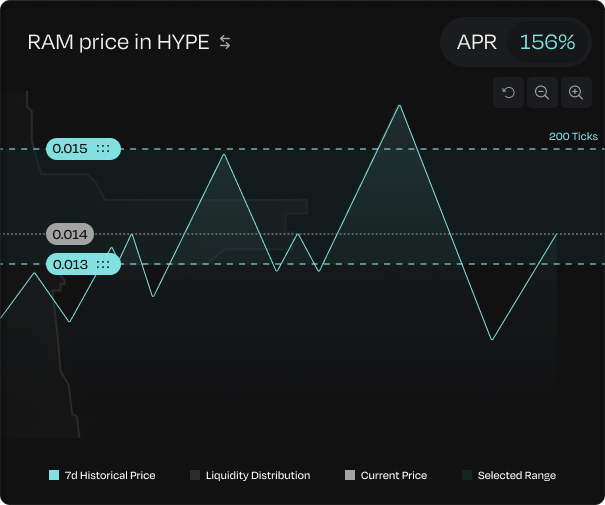Click the Selected Range color swatch
The height and width of the screenshot is (505, 605).
click(x=467, y=475)
